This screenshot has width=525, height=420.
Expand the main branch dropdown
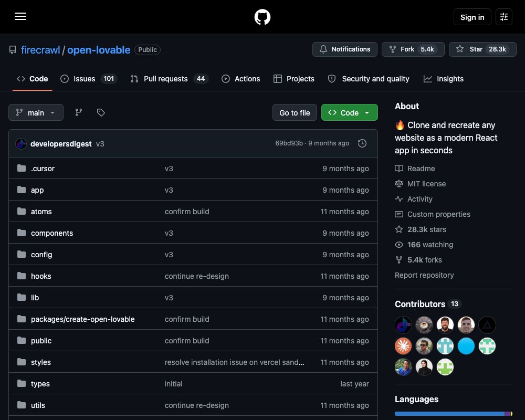coord(36,112)
